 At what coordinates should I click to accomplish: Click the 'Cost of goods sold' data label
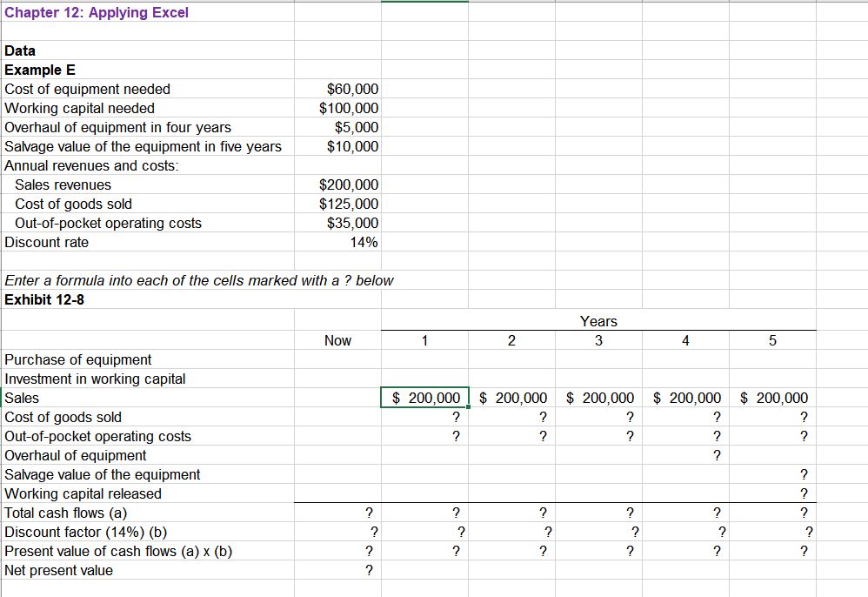(74, 204)
